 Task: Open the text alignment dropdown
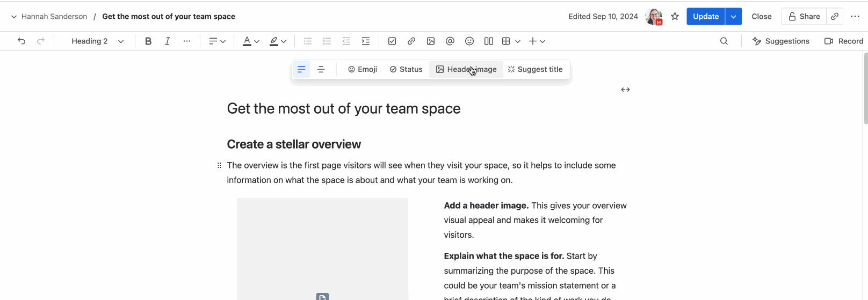point(217,41)
